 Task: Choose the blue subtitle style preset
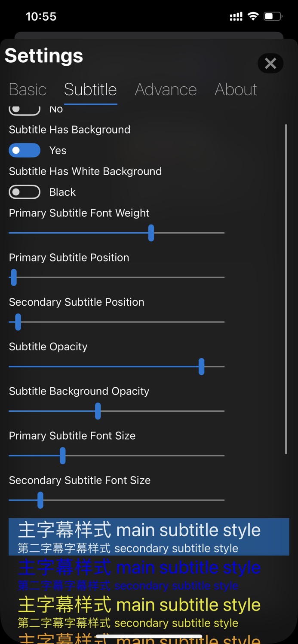[149, 574]
